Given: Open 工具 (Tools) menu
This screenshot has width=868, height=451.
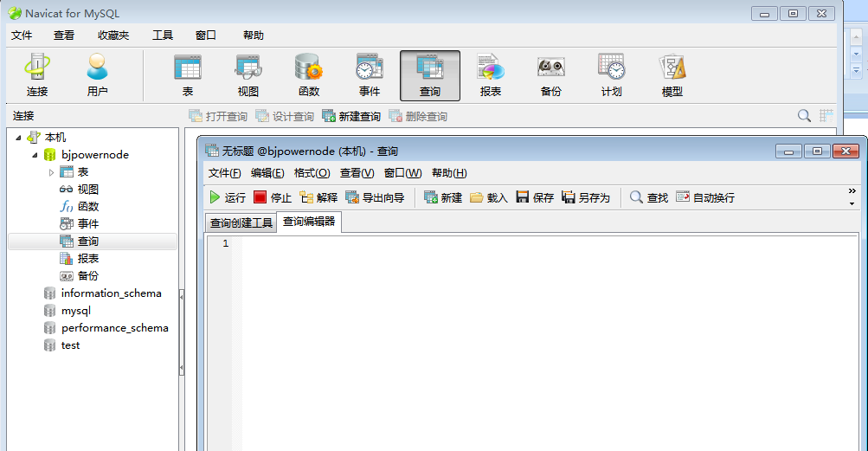Looking at the screenshot, I should coord(163,35).
